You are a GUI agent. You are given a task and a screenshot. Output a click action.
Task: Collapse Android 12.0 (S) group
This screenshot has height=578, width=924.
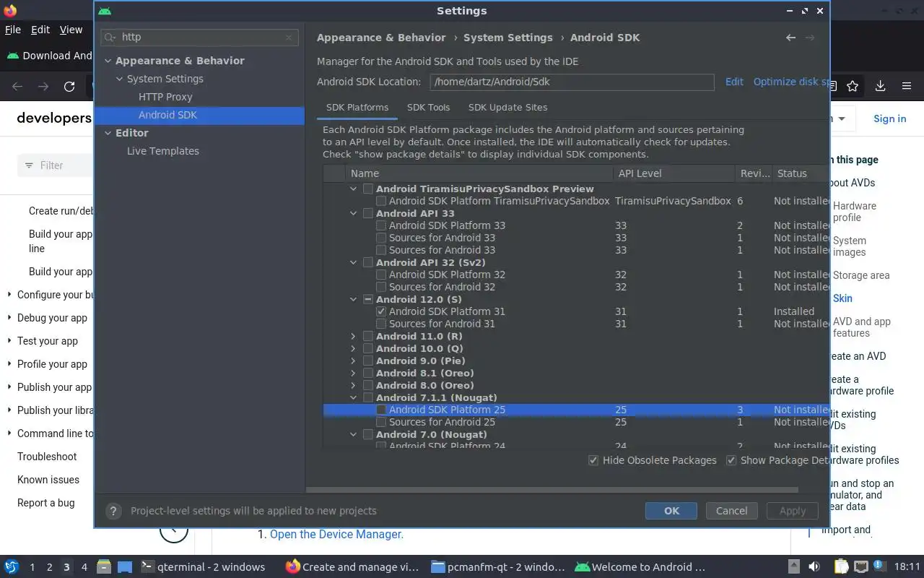pos(353,299)
